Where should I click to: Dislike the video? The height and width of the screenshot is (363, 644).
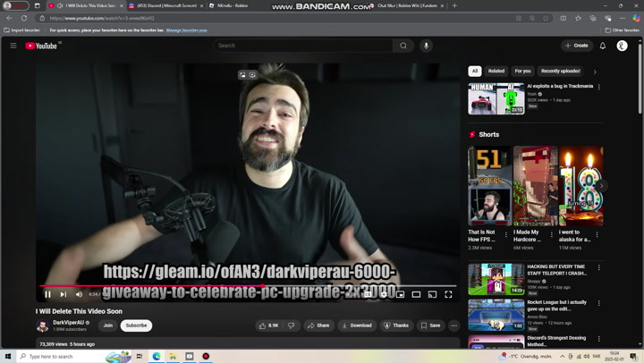pyautogui.click(x=292, y=325)
